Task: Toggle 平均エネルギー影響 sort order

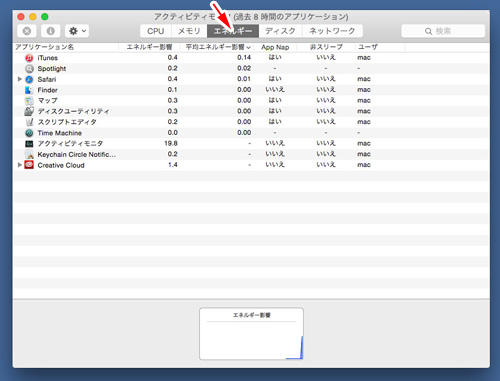Action: coord(218,47)
